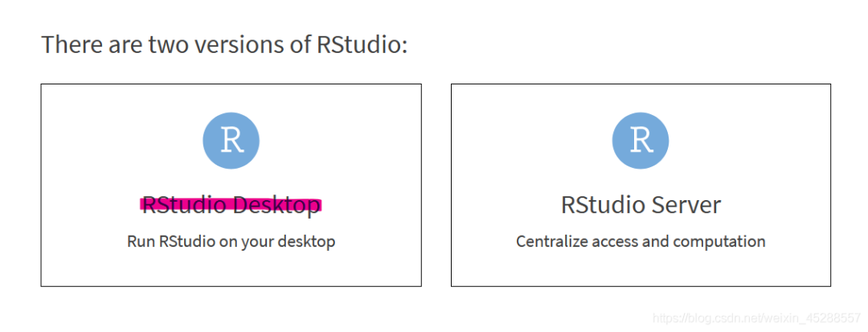The height and width of the screenshot is (332, 868).
Task: Click the "There are two versions of RStudio:" heading
Action: click(224, 44)
